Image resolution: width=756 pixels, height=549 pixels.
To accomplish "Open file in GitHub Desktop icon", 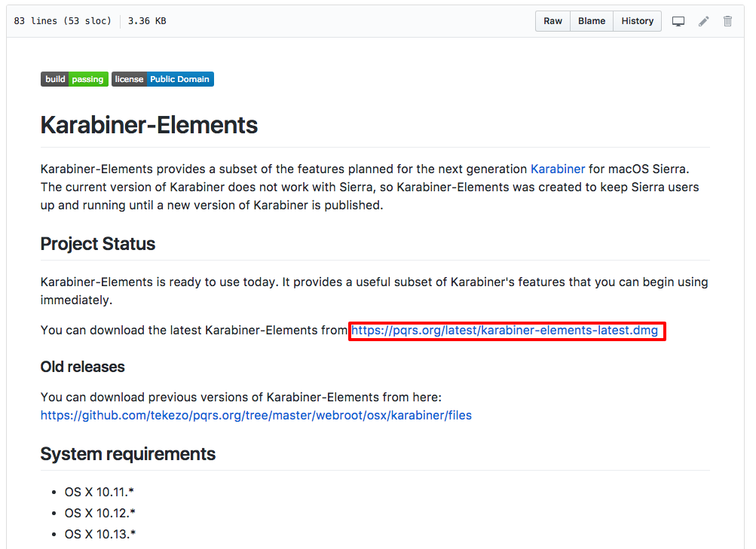I will pyautogui.click(x=678, y=21).
